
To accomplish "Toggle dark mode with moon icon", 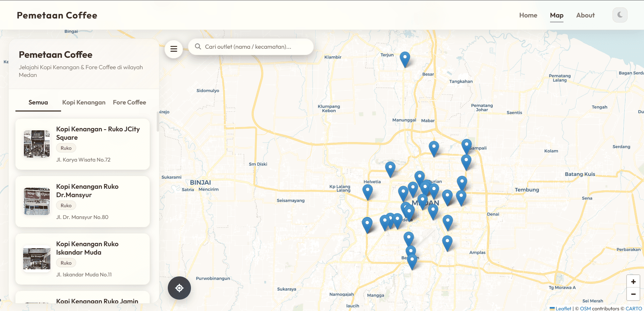I will (x=620, y=15).
